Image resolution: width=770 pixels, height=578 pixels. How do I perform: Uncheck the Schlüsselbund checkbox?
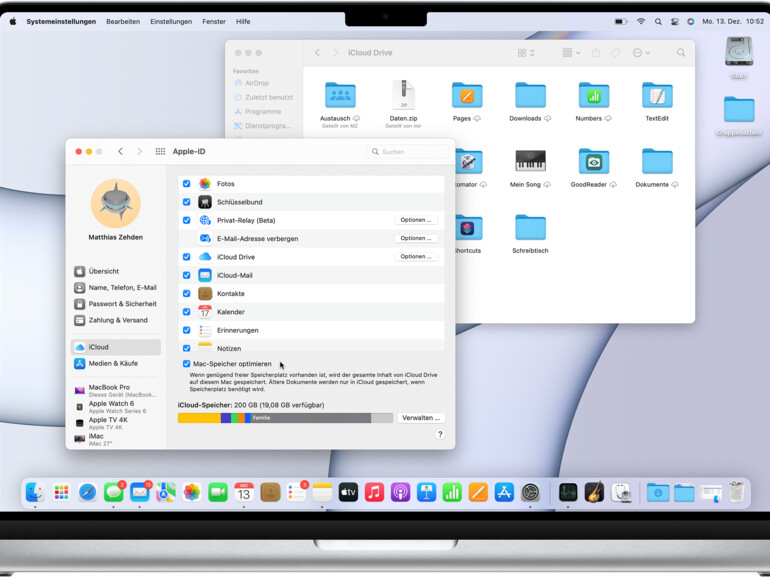click(x=187, y=202)
